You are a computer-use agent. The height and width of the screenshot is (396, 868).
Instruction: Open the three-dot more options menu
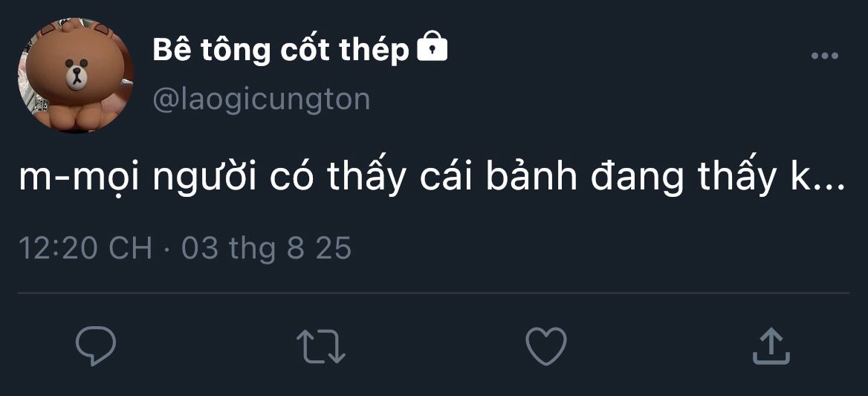824,56
